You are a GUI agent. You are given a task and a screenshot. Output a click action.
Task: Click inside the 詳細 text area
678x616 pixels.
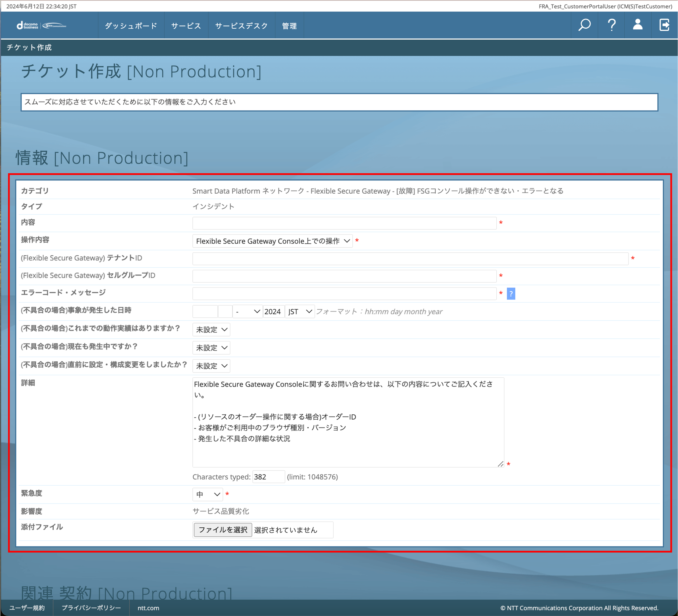(348, 422)
